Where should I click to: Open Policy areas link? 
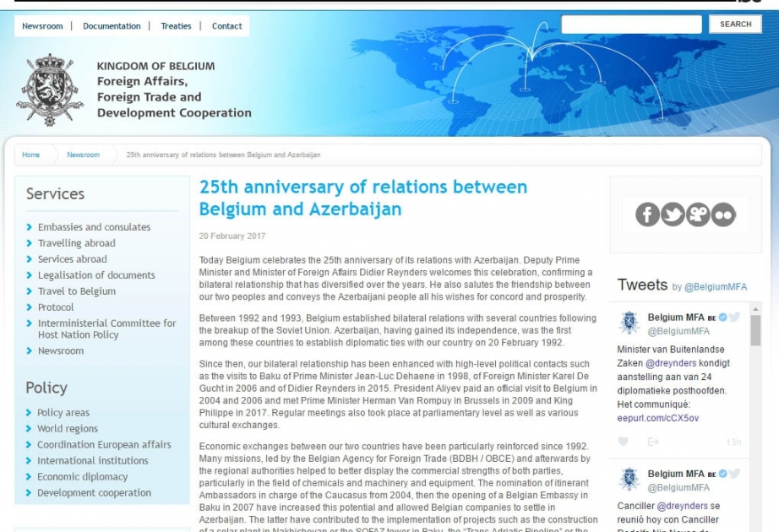click(63, 412)
